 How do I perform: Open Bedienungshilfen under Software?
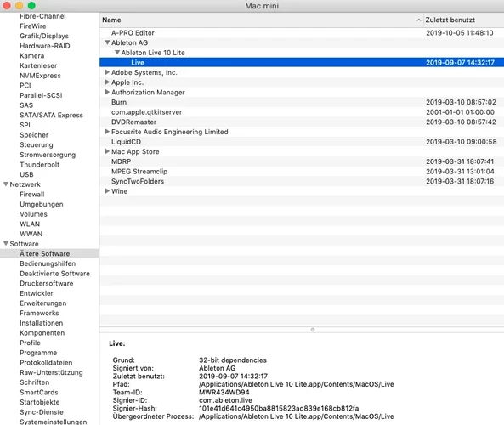coord(48,263)
